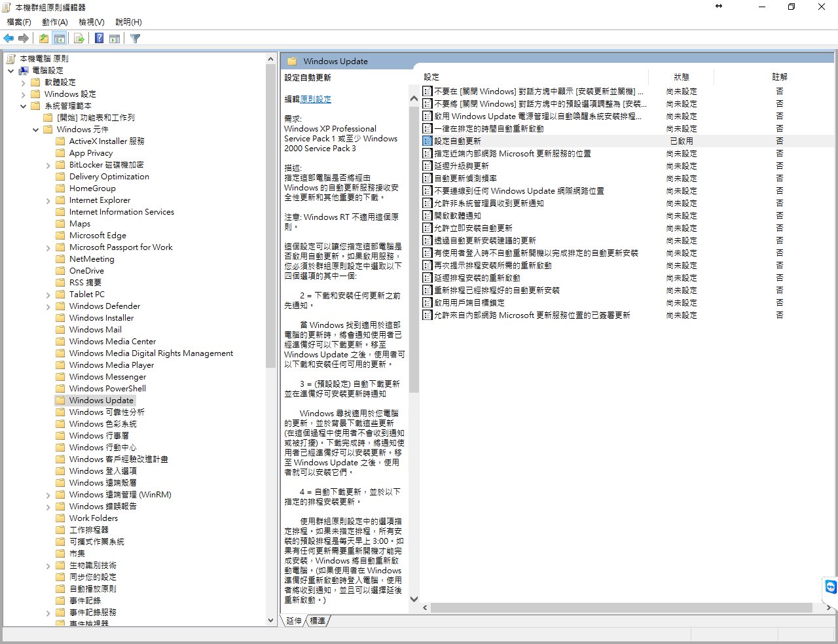
Task: Expand the Windows 遠端管理 (WinRM) node
Action: 48,495
